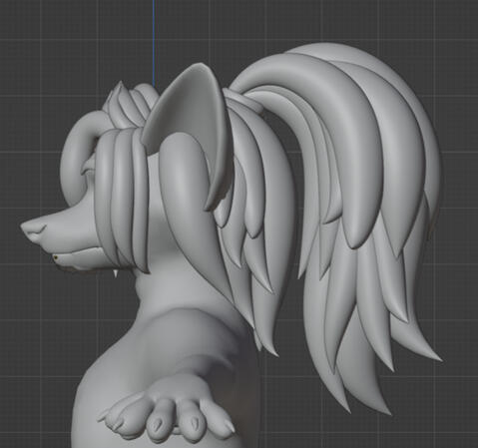Select the blue vertical Z-axis line
This screenshot has height=448, width=478.
(x=154, y=42)
